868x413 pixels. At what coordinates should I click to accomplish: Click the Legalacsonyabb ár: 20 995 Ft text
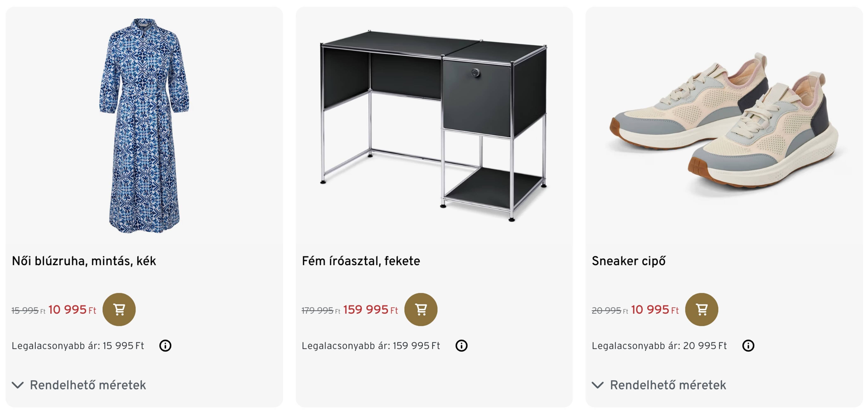[659, 346]
